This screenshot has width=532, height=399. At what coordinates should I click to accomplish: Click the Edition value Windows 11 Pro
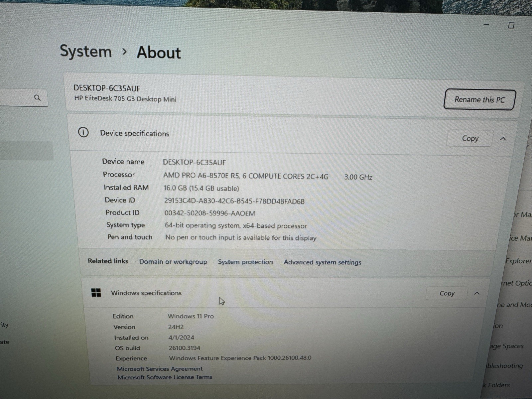(191, 316)
